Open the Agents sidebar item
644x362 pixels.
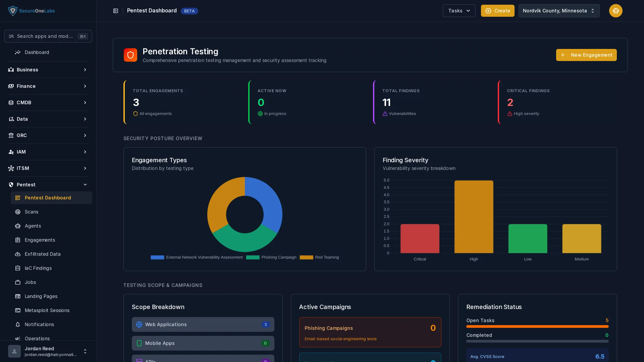51,226
